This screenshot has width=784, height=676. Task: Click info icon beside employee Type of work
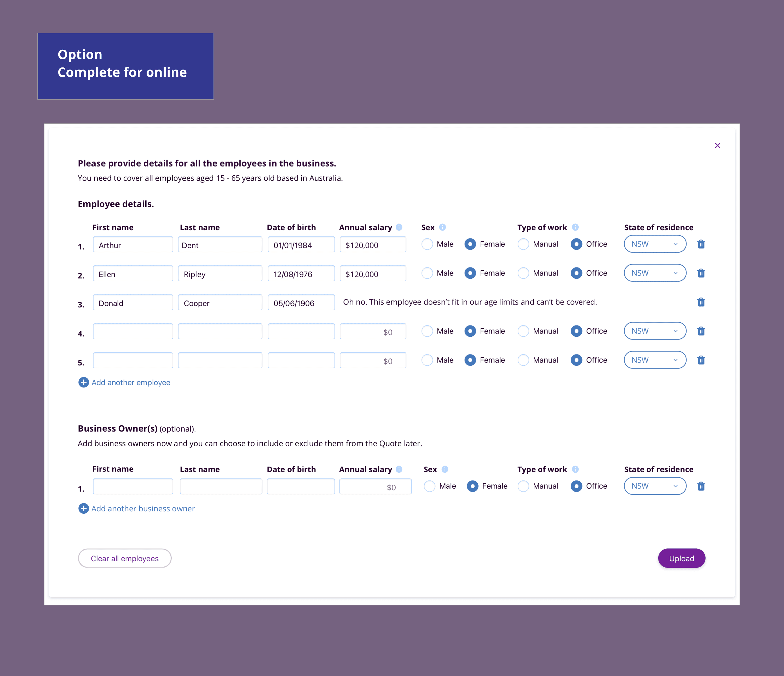point(575,227)
